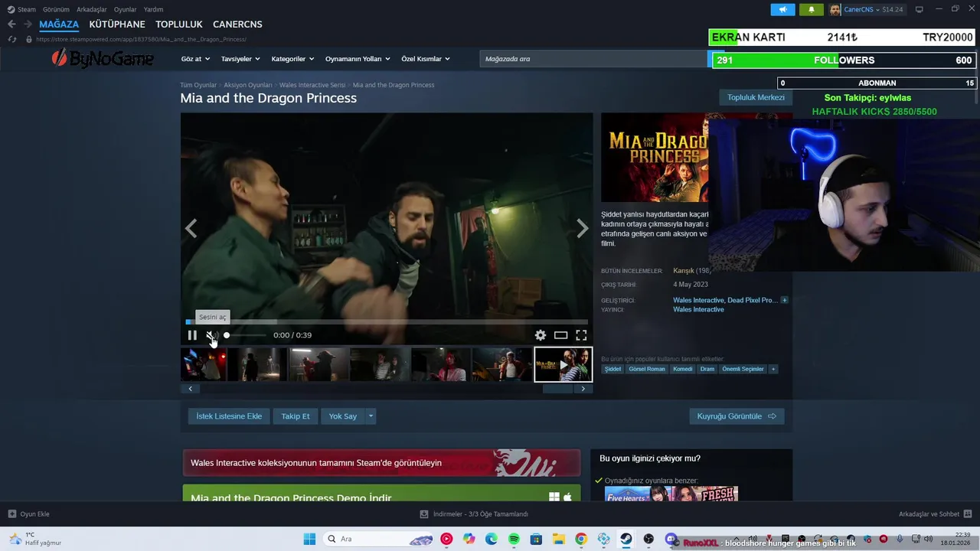Switch to the MAĞAZA tab

[59, 24]
